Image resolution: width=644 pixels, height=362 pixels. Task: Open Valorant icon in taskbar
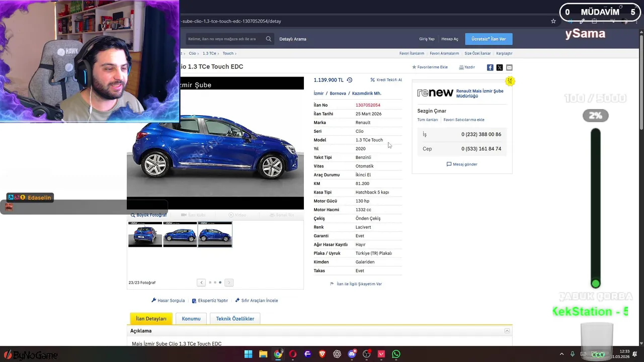pyautogui.click(x=381, y=354)
